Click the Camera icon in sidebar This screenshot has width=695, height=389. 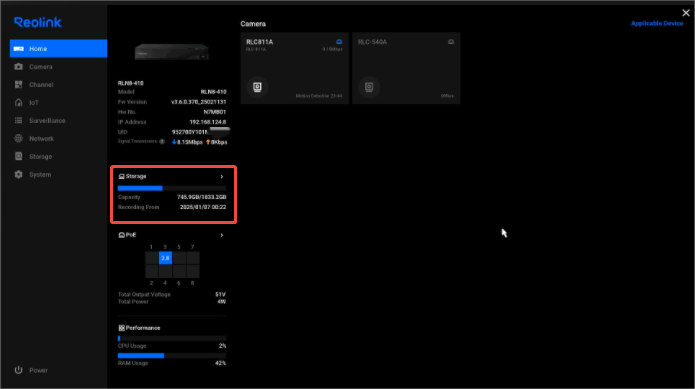19,66
